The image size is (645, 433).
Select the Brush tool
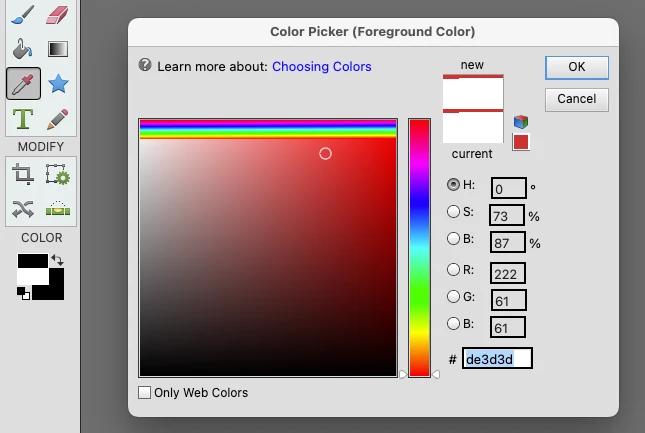pos(23,15)
